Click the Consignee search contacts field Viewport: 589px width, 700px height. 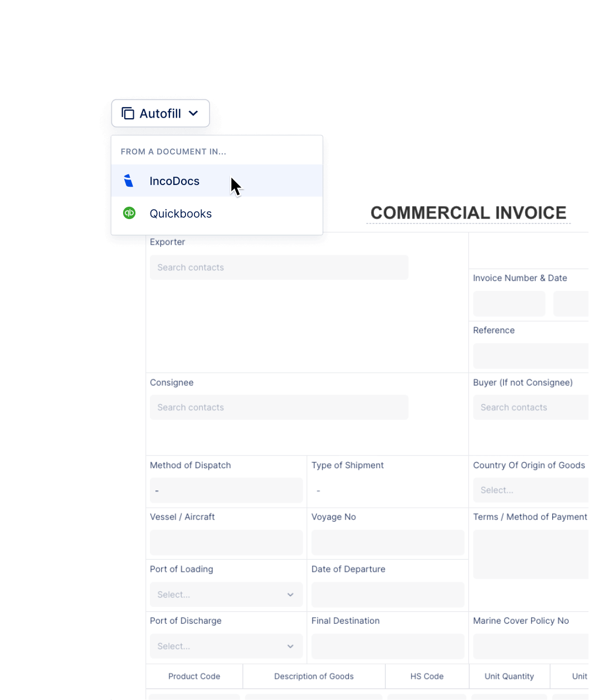(279, 407)
